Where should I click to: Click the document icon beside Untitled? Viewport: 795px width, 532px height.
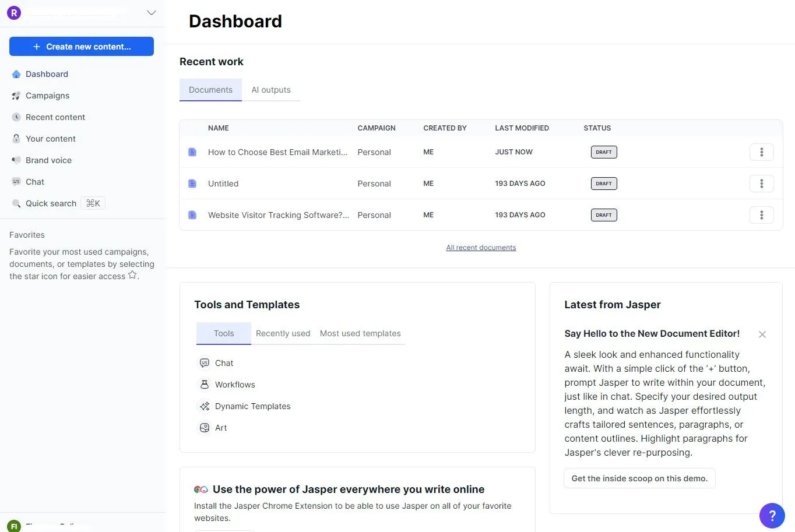(192, 183)
